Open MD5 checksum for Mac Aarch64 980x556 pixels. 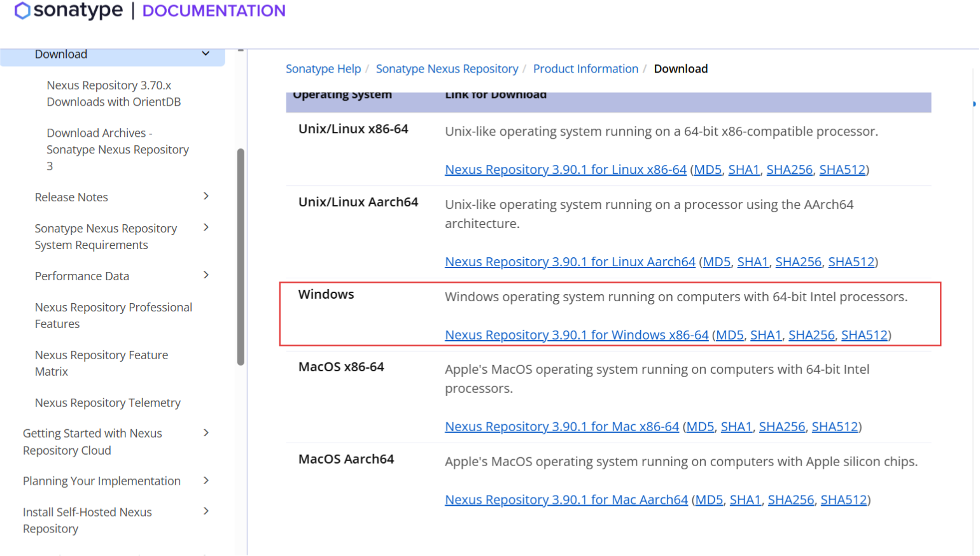pyautogui.click(x=710, y=501)
